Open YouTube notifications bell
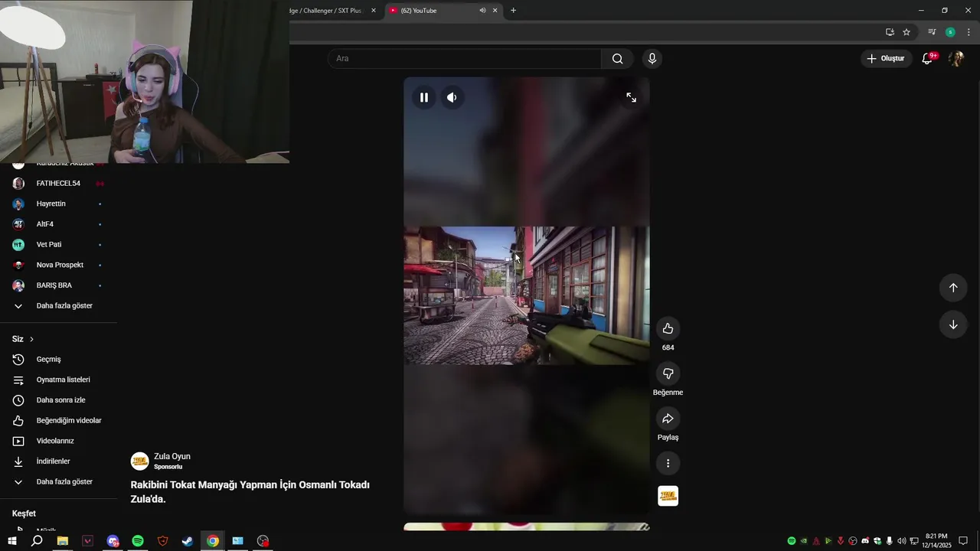980x551 pixels. click(x=927, y=58)
